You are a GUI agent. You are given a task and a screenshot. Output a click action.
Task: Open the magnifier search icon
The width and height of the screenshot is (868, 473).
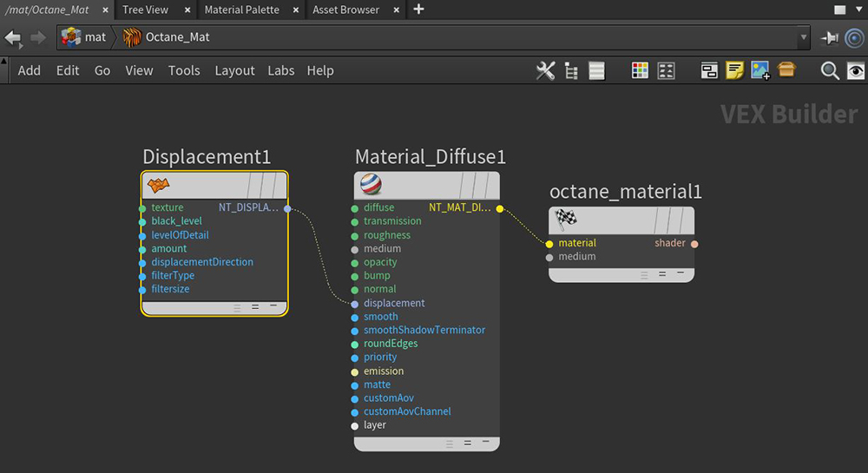[830, 71]
